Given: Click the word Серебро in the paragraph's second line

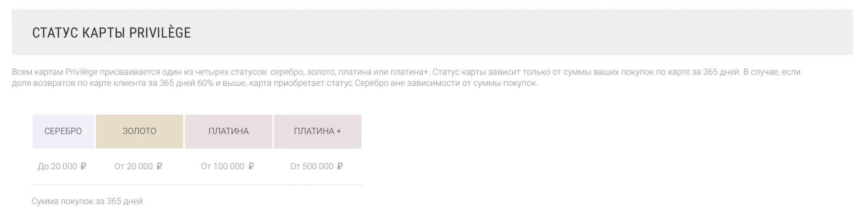Looking at the screenshot, I should [371, 83].
